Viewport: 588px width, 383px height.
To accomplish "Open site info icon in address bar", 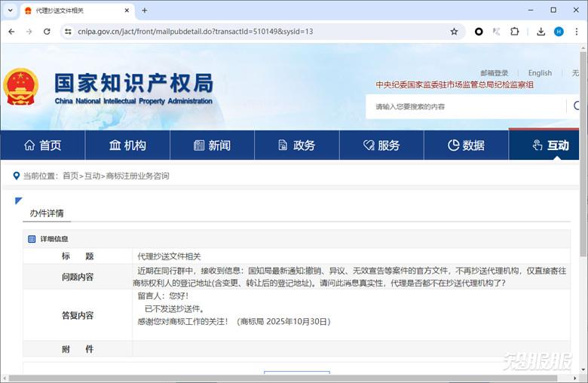I will click(68, 32).
